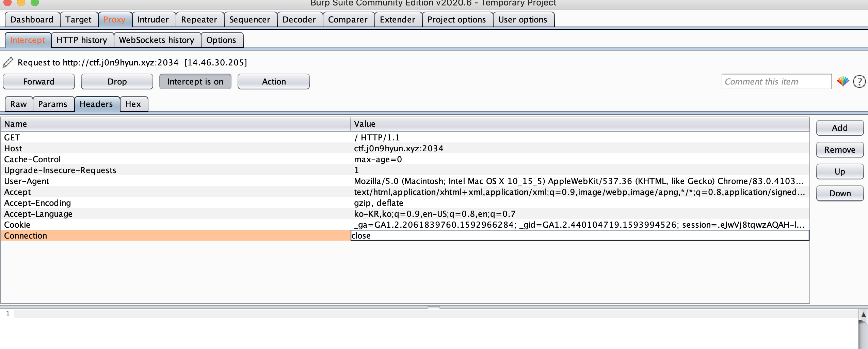Drop the intercepted request
Screen dimensions: 868x349
coord(117,82)
